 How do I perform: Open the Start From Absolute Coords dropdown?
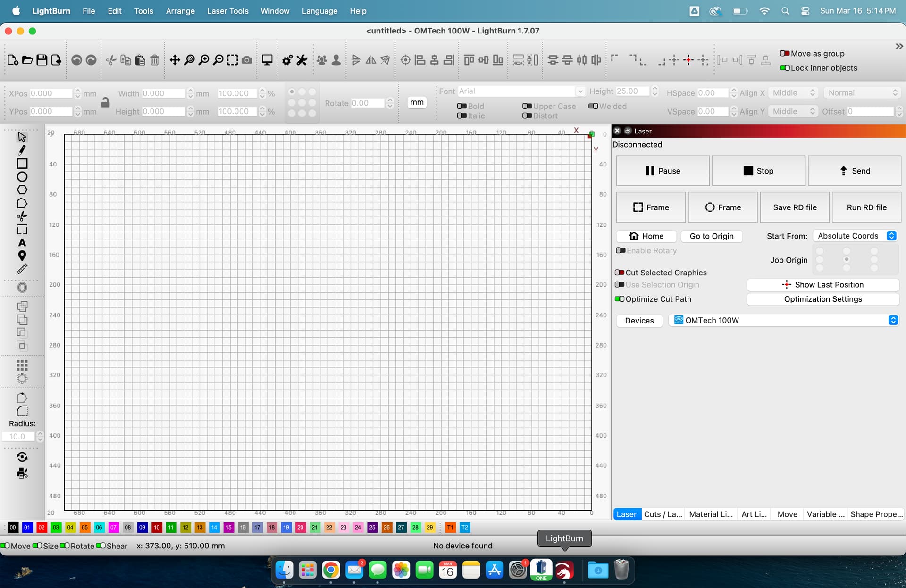(x=855, y=236)
